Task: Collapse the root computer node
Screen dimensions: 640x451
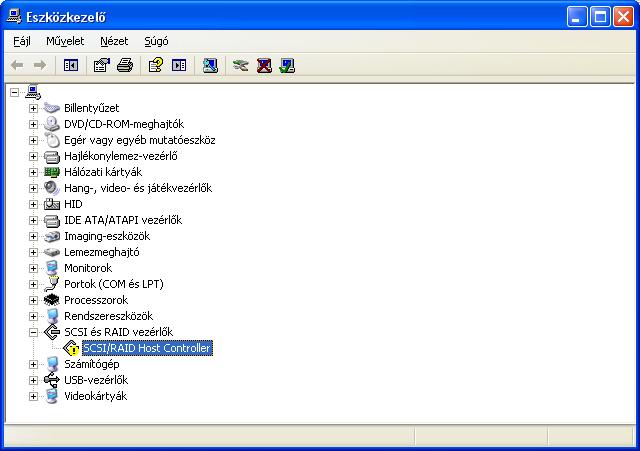Action: click(14, 92)
